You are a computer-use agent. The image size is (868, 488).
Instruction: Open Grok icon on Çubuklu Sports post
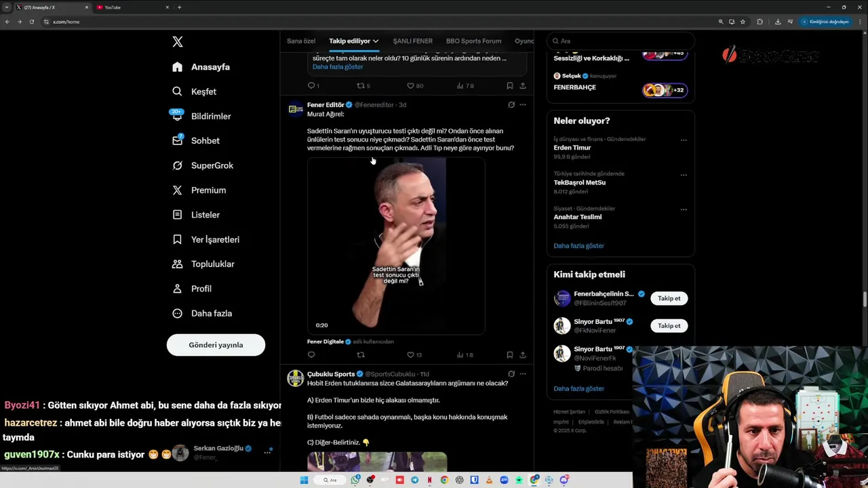[x=511, y=374]
